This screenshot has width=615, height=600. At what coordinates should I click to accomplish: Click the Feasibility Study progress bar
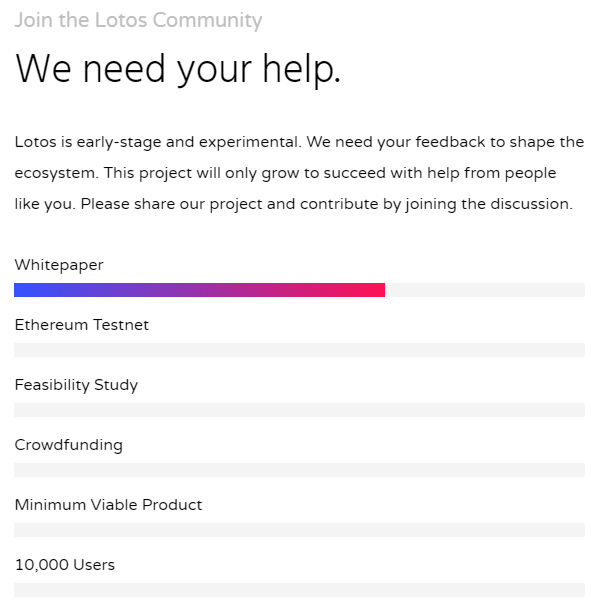(x=299, y=410)
